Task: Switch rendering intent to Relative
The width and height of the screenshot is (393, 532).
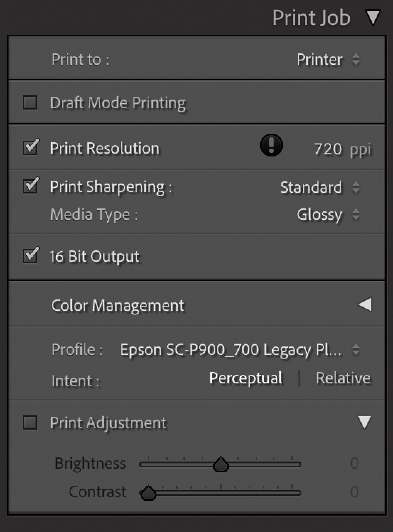Action: (343, 378)
